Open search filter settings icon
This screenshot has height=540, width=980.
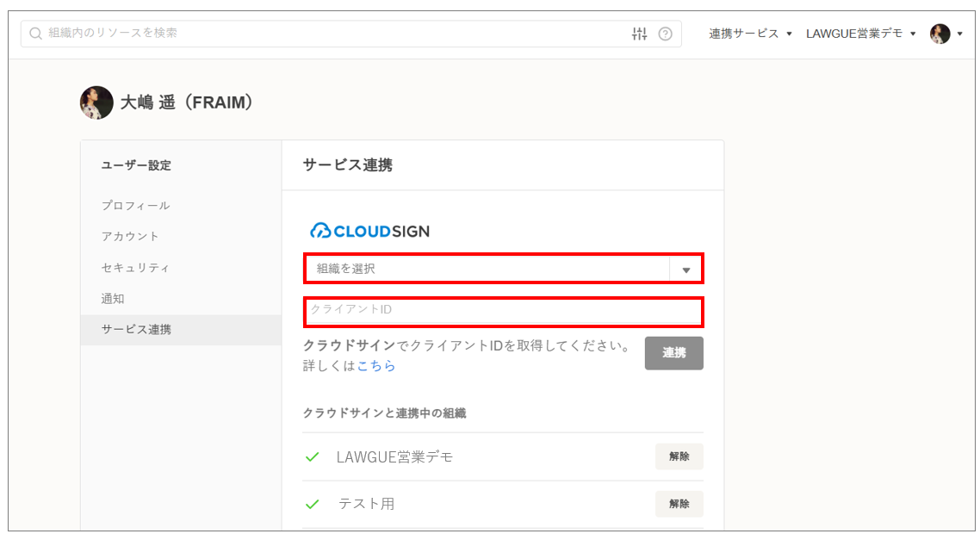click(x=639, y=34)
